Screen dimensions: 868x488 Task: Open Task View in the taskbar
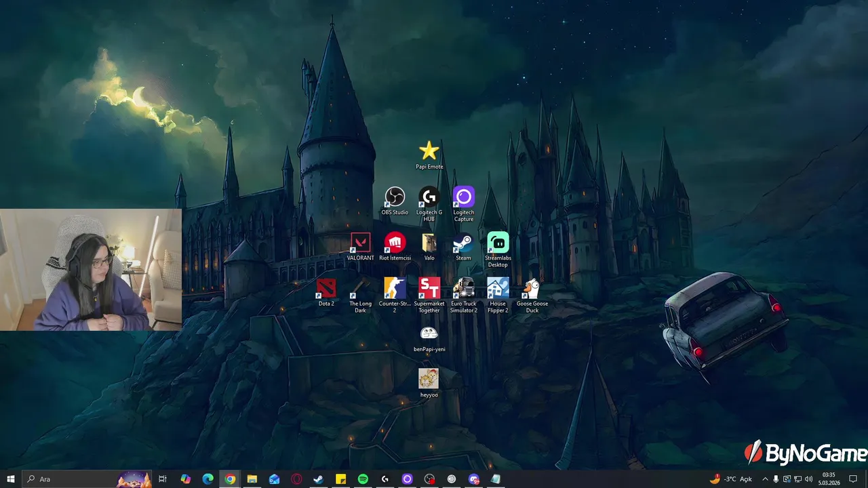(x=163, y=479)
